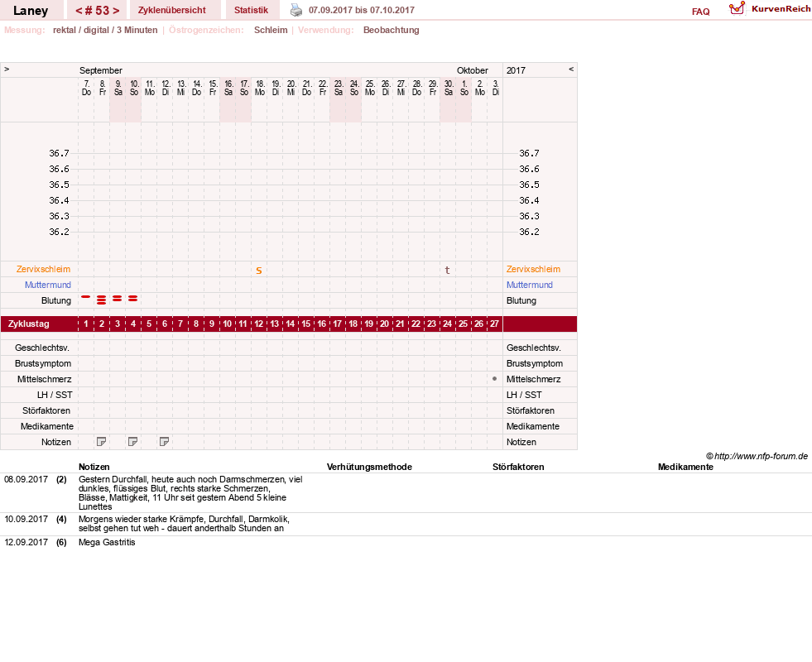Click the bleeding mark on cycle day 3
The width and height of the screenshot is (812, 662).
coord(118,298)
